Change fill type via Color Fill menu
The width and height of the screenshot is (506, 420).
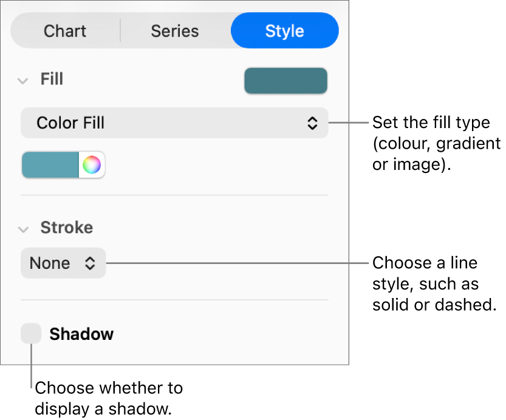coord(174,123)
